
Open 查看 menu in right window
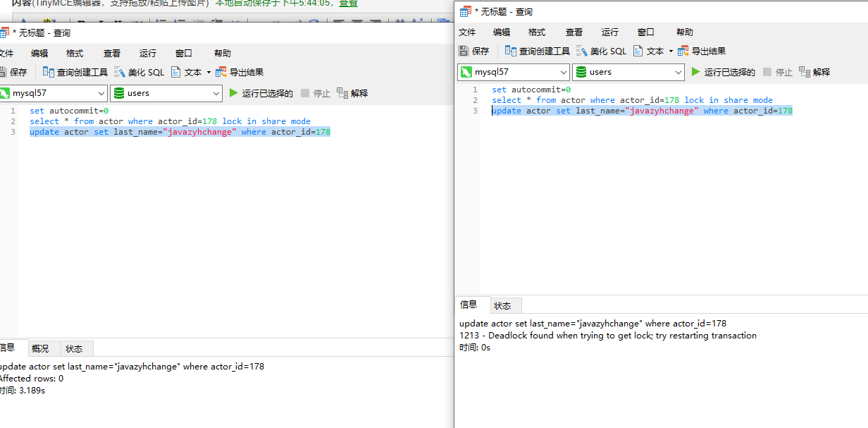pos(574,32)
